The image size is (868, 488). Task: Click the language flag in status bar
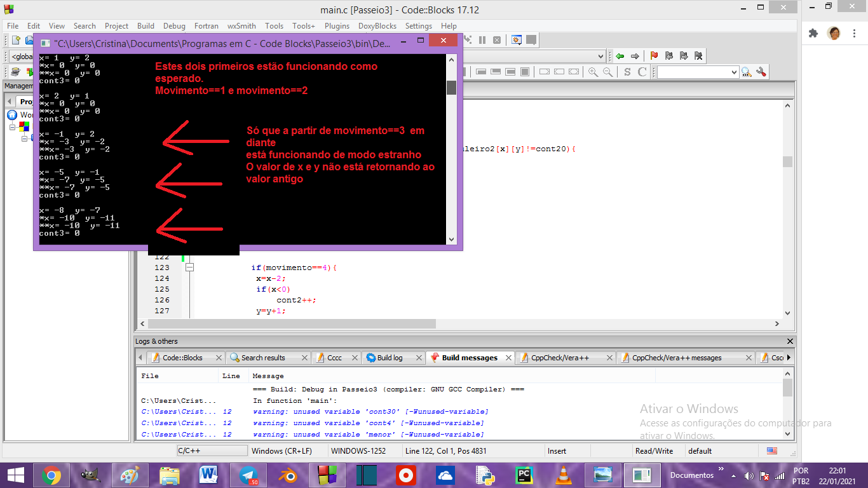pos(772,451)
